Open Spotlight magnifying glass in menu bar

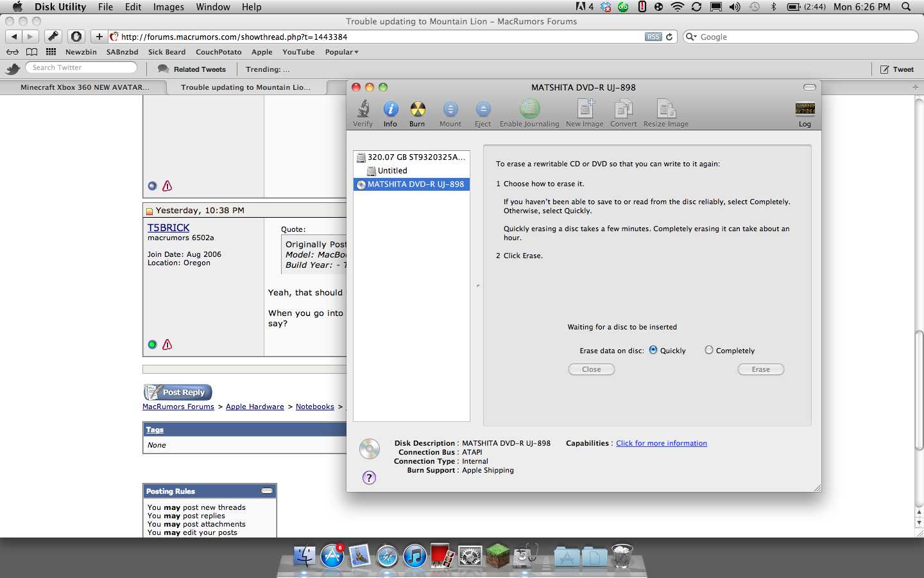906,6
